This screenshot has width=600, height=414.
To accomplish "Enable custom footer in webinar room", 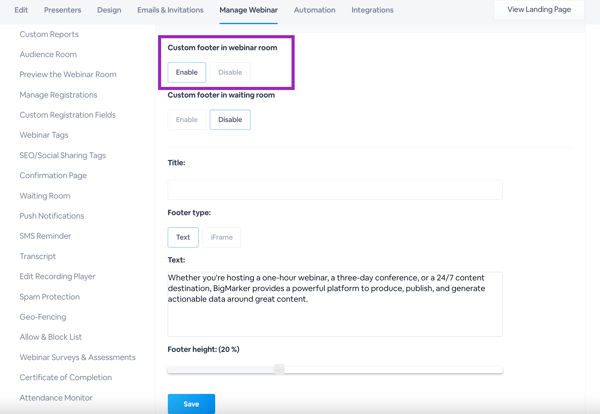I will [187, 72].
